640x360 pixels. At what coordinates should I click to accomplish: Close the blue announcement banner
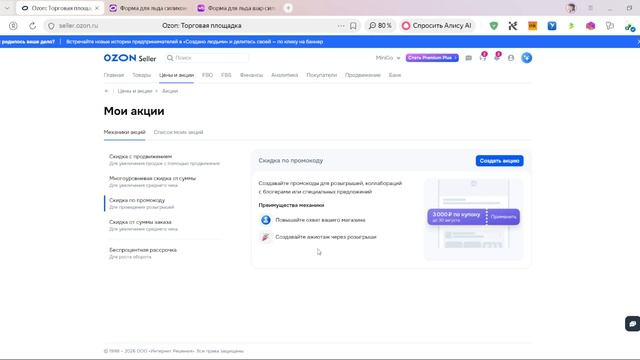click(638, 42)
